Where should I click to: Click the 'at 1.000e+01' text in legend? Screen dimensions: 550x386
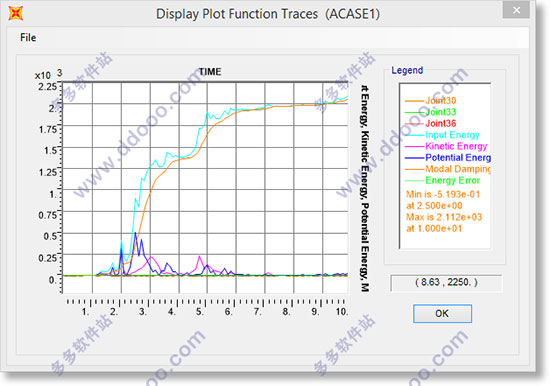tap(434, 228)
